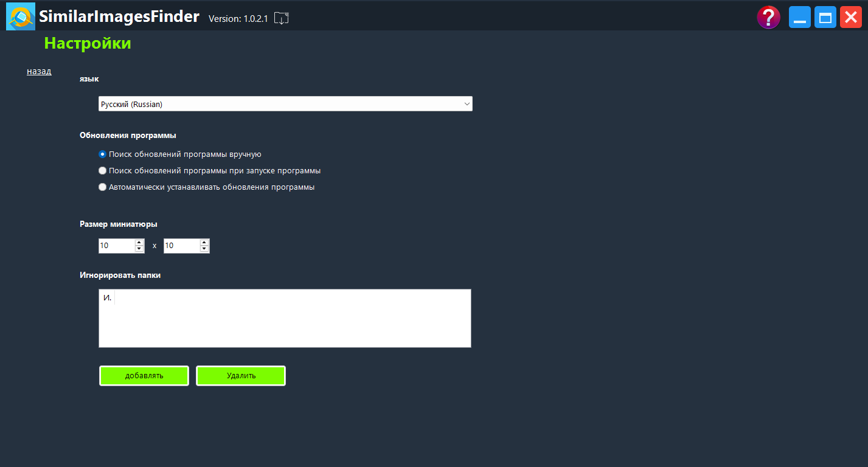The width and height of the screenshot is (868, 467).
Task: Enable 'Автоматически устанавливать обновления программы' option
Action: [x=102, y=187]
